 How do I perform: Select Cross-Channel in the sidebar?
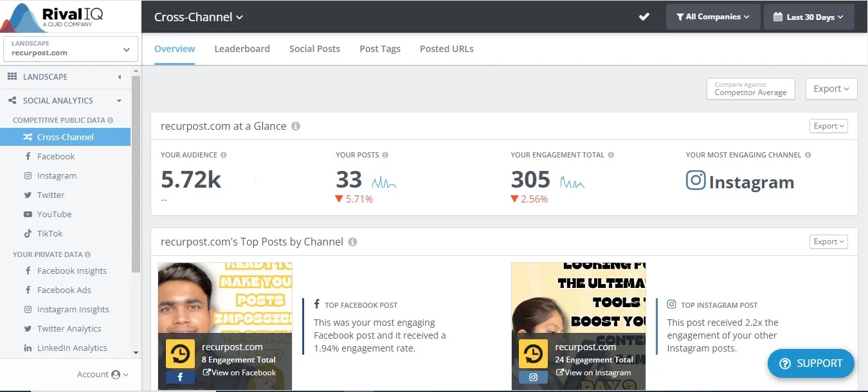point(65,137)
